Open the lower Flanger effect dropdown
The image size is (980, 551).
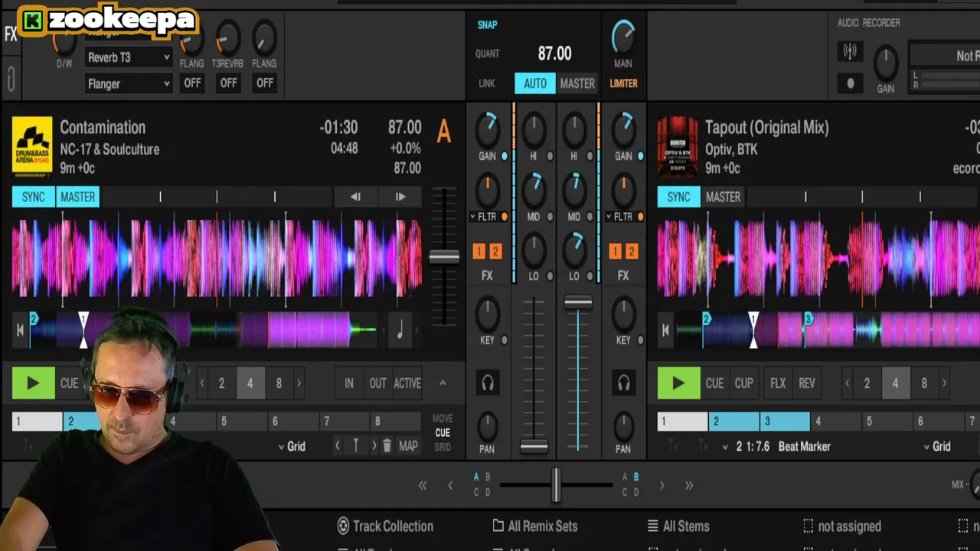click(128, 83)
